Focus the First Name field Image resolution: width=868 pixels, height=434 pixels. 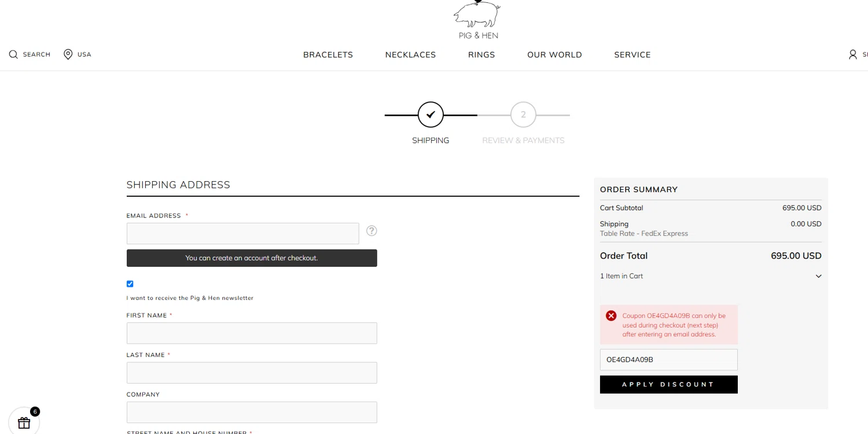(x=252, y=333)
